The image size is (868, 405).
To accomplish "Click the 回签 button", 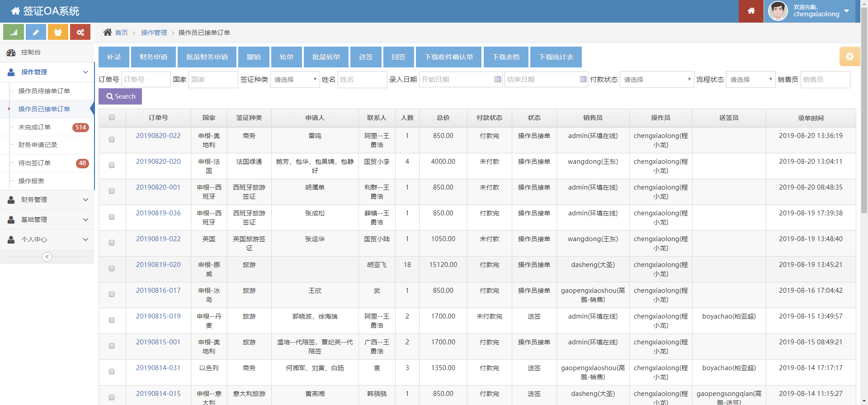I will (399, 57).
